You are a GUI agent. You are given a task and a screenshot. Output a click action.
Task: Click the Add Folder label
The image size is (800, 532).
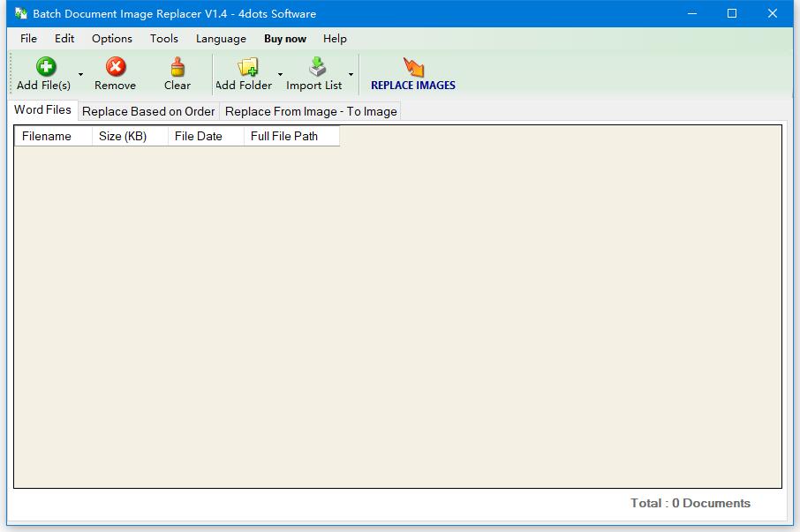[244, 86]
